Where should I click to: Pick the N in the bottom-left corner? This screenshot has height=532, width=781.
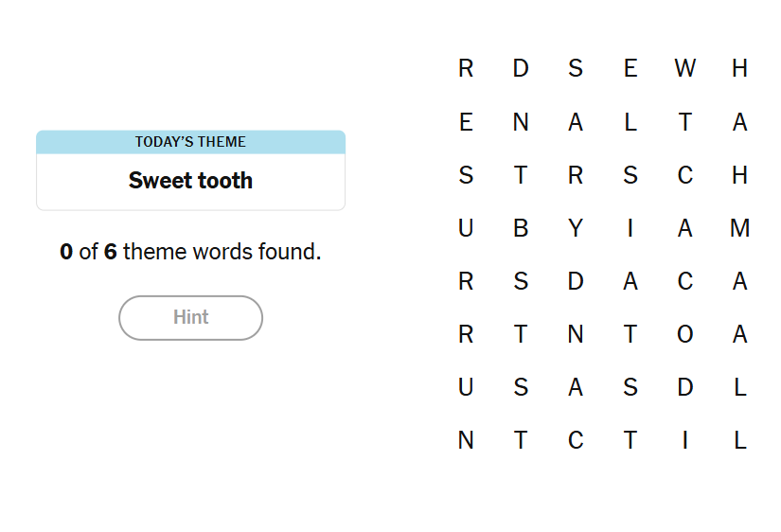[x=466, y=440]
